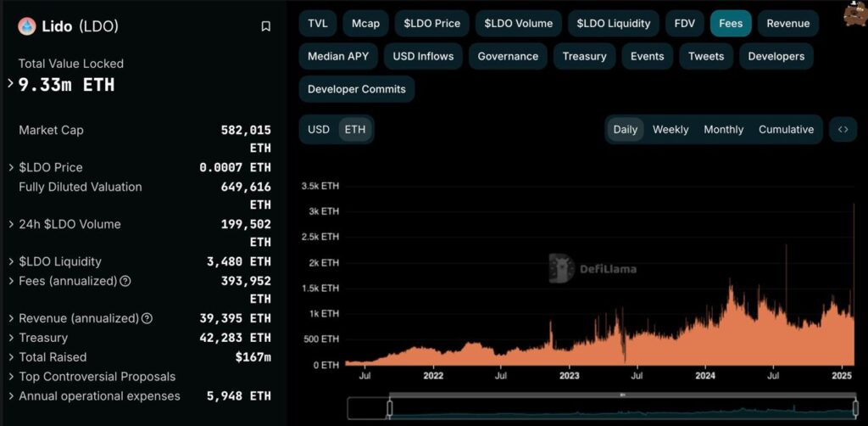Image resolution: width=868 pixels, height=426 pixels.
Task: Click the Revenue annualized help icon
Action: pos(147,318)
